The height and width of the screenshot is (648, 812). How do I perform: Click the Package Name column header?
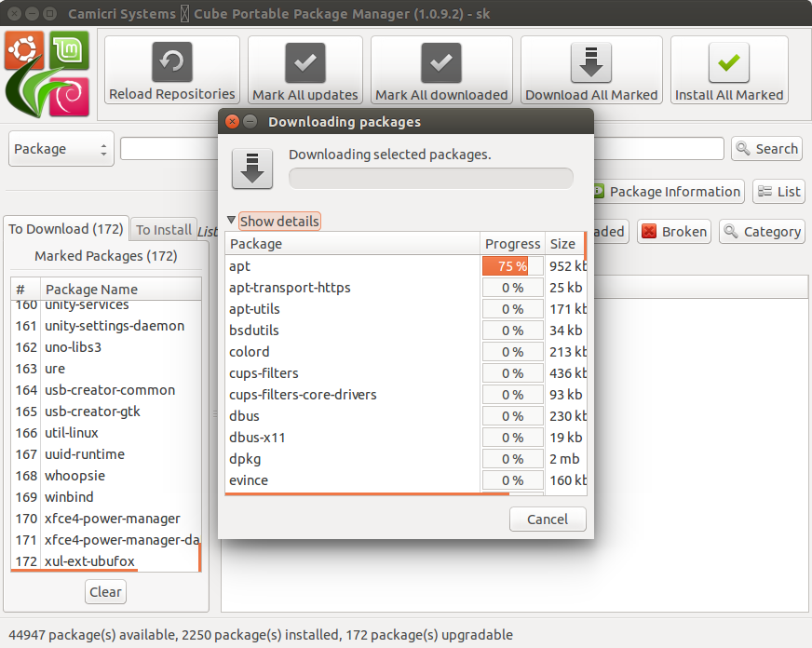tap(119, 289)
